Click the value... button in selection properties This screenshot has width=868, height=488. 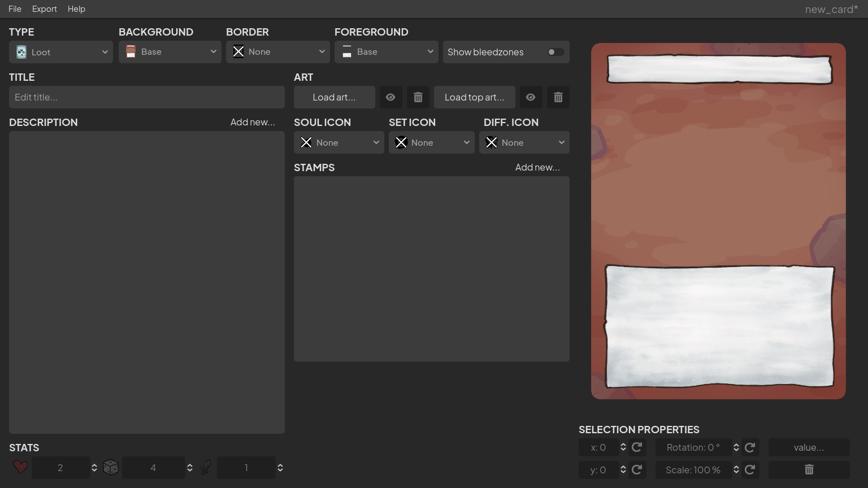(809, 447)
